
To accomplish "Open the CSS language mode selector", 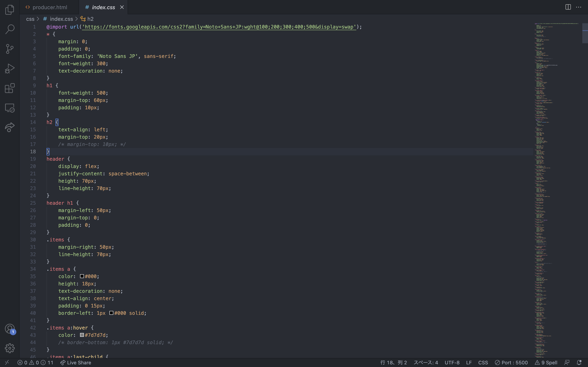I will pos(483,362).
